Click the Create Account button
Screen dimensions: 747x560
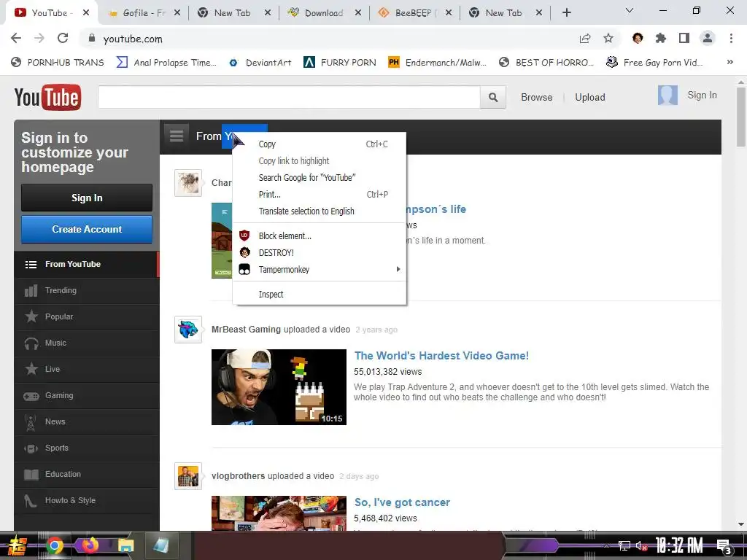(87, 229)
